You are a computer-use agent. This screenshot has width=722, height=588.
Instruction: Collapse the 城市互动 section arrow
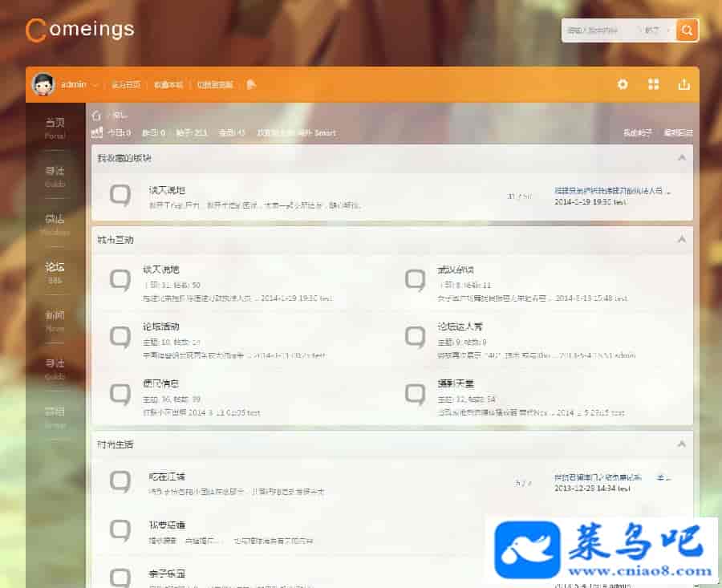(681, 239)
